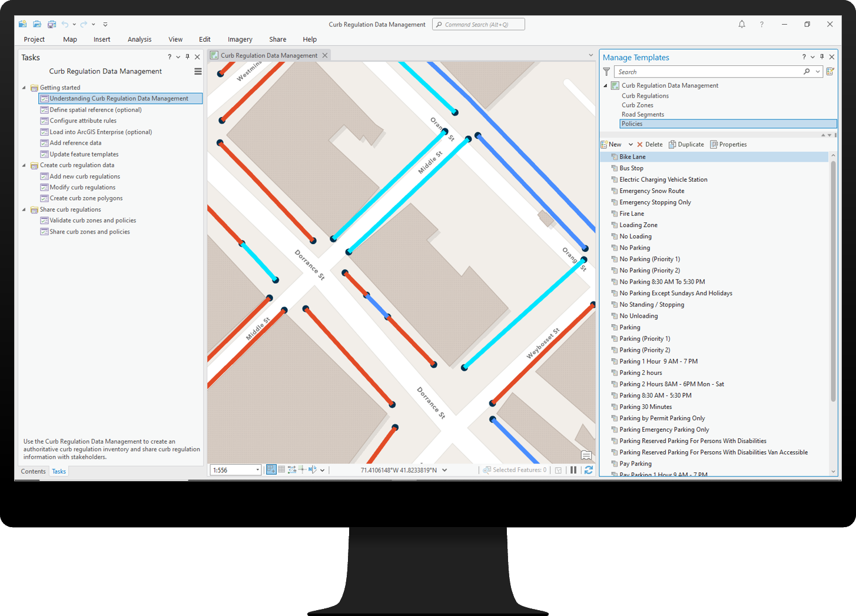Open a project with the Open Project icon
856x616 pixels.
[x=37, y=24]
